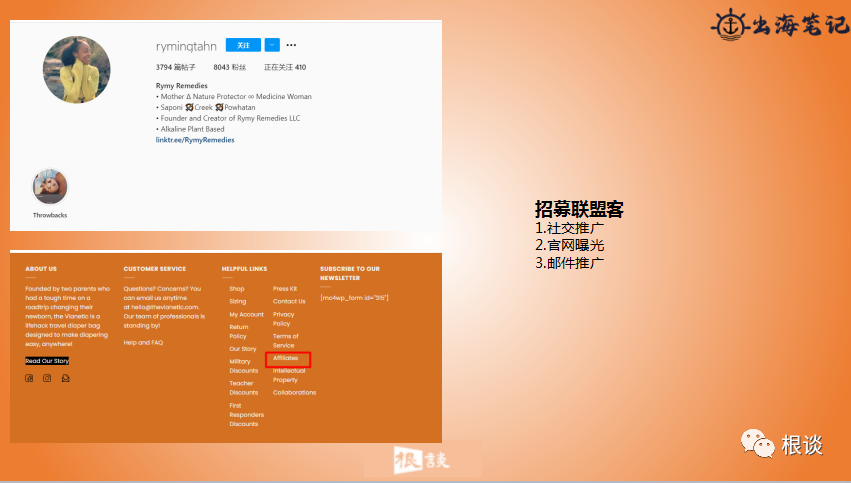Screen dimensions: 851x483
Task: Click the Sizing footer link
Action: click(238, 301)
